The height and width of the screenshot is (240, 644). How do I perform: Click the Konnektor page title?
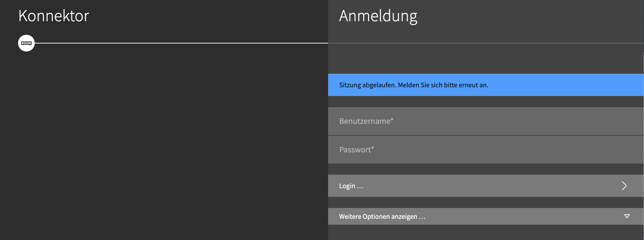[x=54, y=16]
